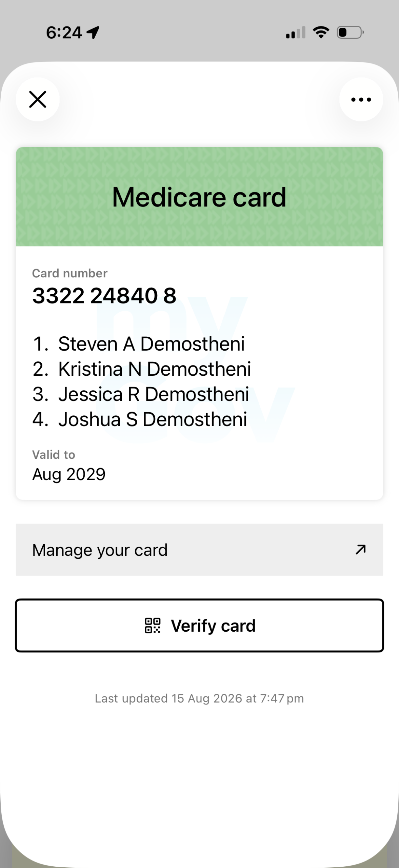Open Manage your card

tap(199, 550)
